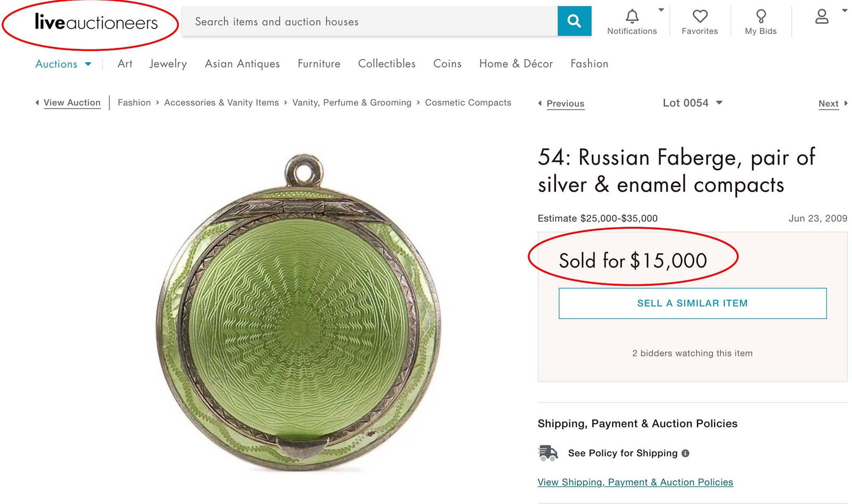Click the Sell a Similar Item button
The image size is (852, 504).
[692, 303]
